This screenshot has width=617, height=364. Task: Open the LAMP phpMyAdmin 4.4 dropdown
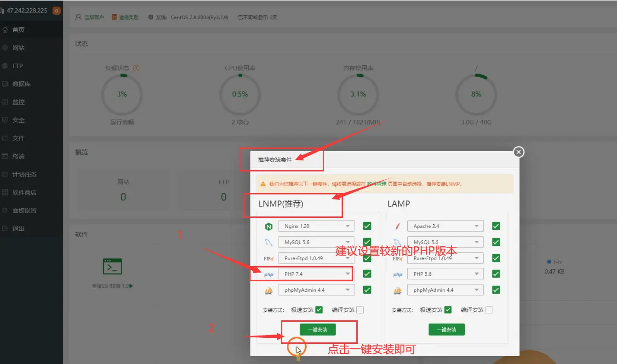tap(446, 290)
